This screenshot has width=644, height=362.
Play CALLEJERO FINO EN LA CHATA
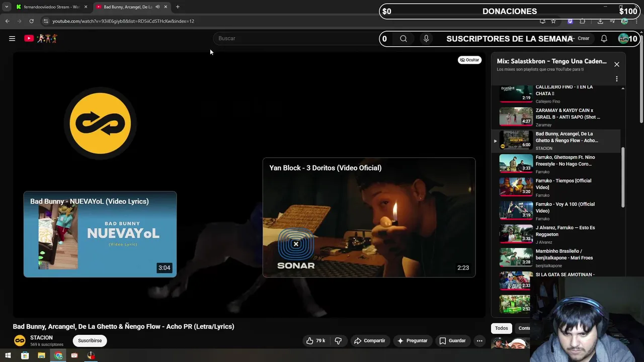557,94
